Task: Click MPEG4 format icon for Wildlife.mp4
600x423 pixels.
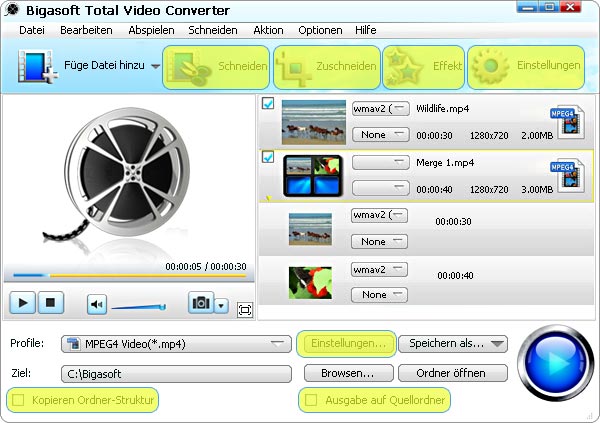Action: [568, 122]
